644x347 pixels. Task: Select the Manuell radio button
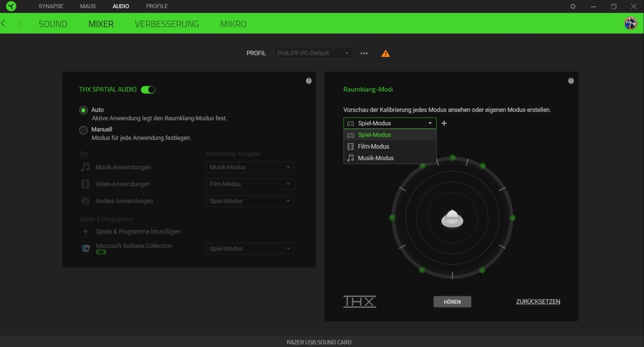[x=84, y=130]
